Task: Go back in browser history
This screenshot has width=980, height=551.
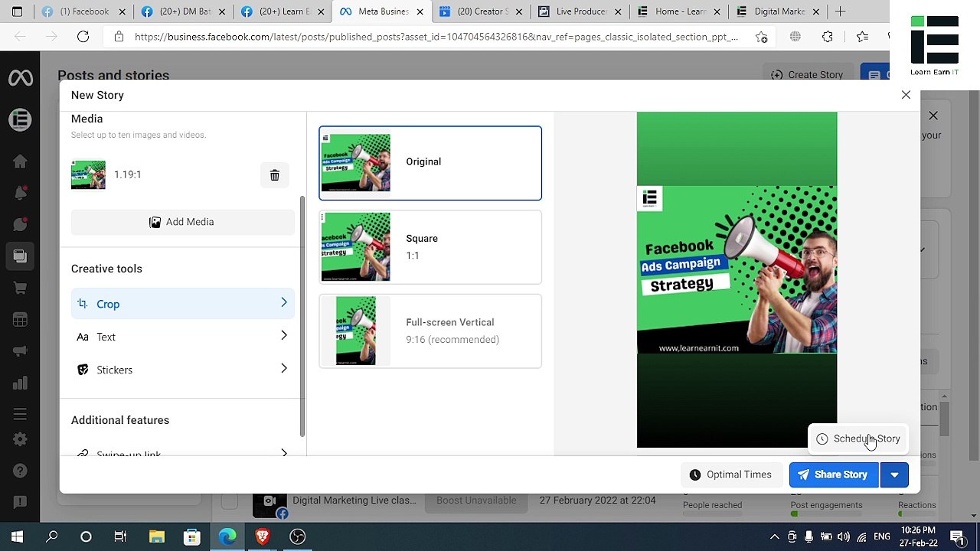Action: pyautogui.click(x=20, y=37)
